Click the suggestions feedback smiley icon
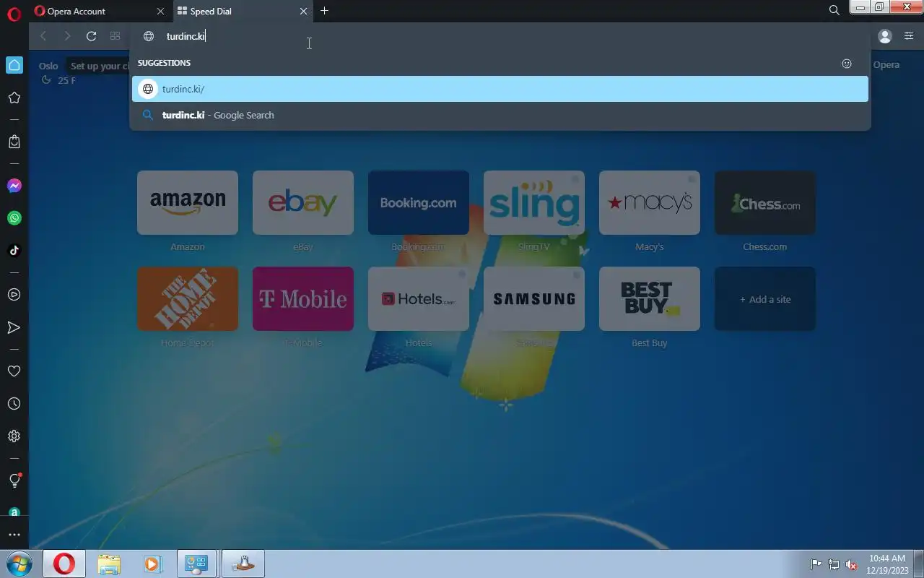Screen dimensions: 924x578 (847, 64)
